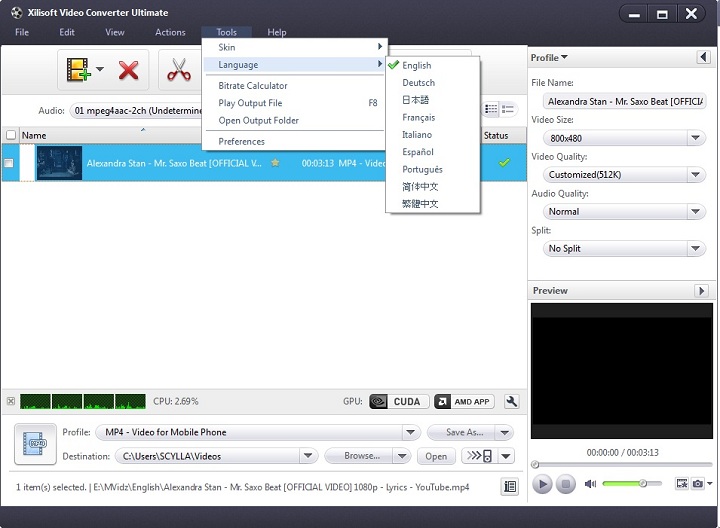
Task: Open the snapshot options dropdown arrow
Action: pos(709,483)
